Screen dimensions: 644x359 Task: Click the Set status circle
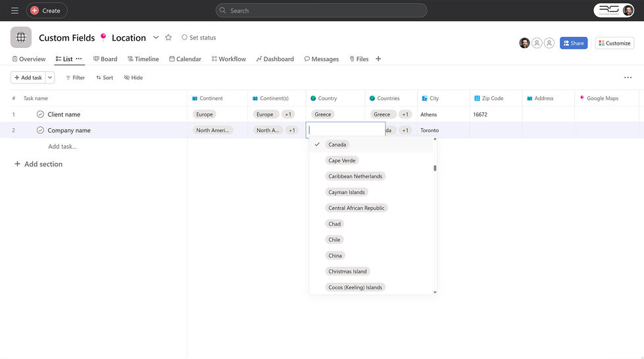tap(184, 37)
